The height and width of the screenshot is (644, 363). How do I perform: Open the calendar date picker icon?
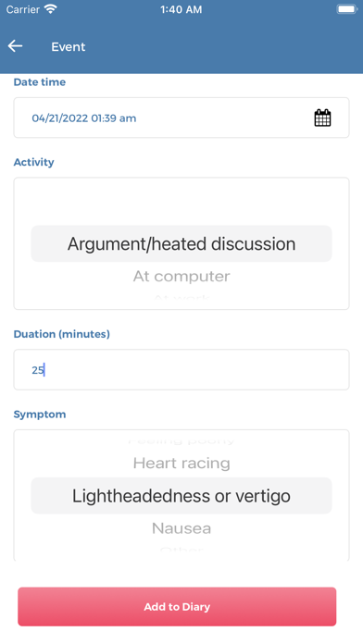point(322,118)
